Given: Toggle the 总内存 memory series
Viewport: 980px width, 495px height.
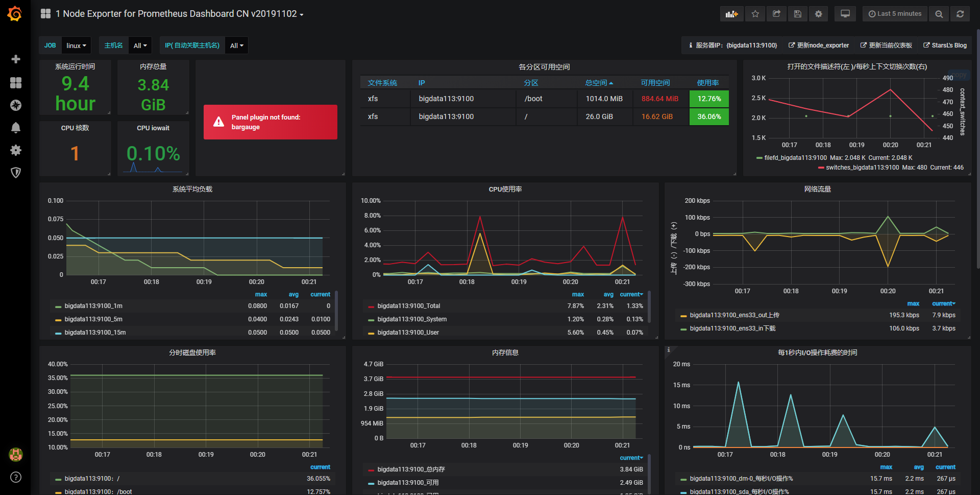Looking at the screenshot, I should pyautogui.click(x=411, y=469).
